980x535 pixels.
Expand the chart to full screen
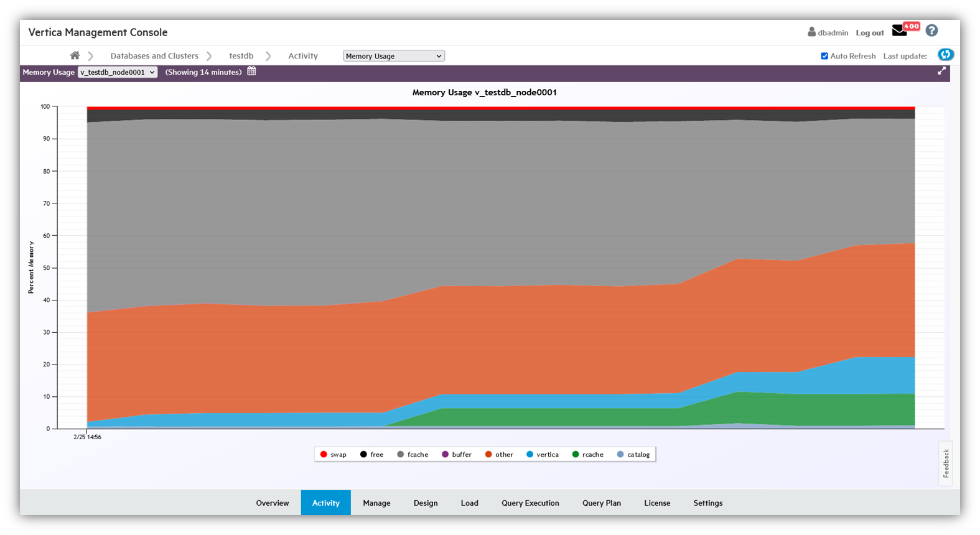coord(941,72)
